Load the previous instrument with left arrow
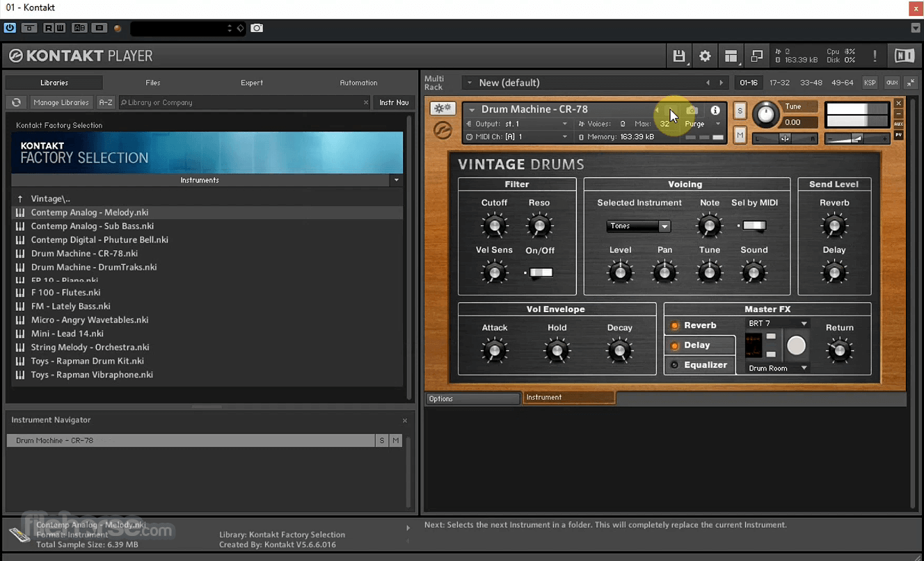Viewport: 924px width, 561px height. (x=658, y=111)
